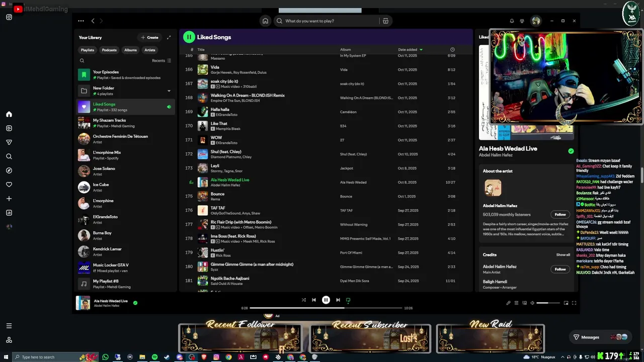Click the plus icon in left overlay sidebar
644x362 pixels.
coord(9,199)
